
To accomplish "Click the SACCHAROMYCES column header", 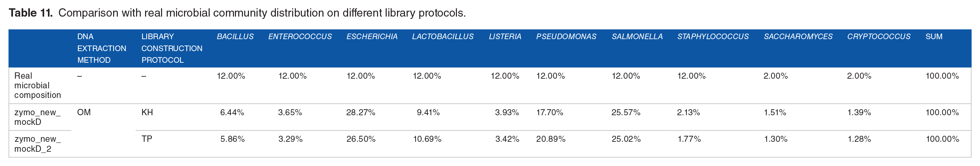I will click(x=798, y=37).
